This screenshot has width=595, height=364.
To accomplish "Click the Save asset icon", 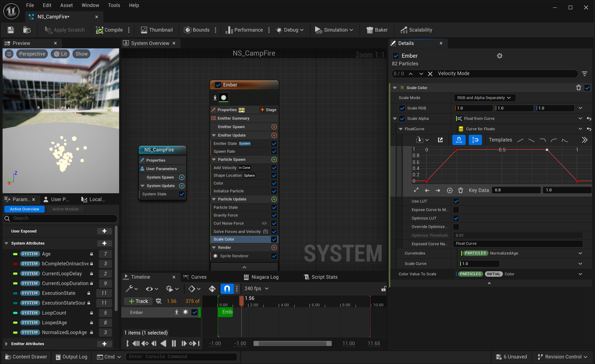I will 11,30.
